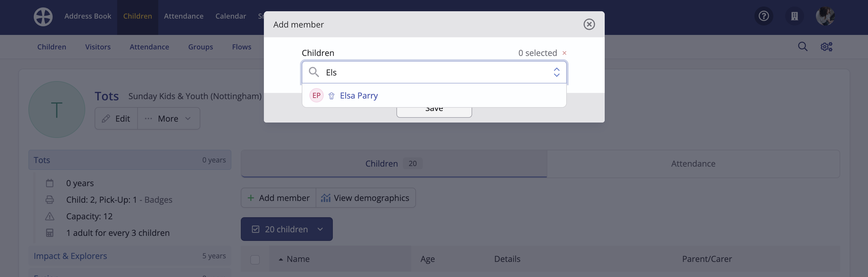Click the search magnifier icon in sub-navigation
Image resolution: width=868 pixels, height=277 pixels.
coord(803,46)
